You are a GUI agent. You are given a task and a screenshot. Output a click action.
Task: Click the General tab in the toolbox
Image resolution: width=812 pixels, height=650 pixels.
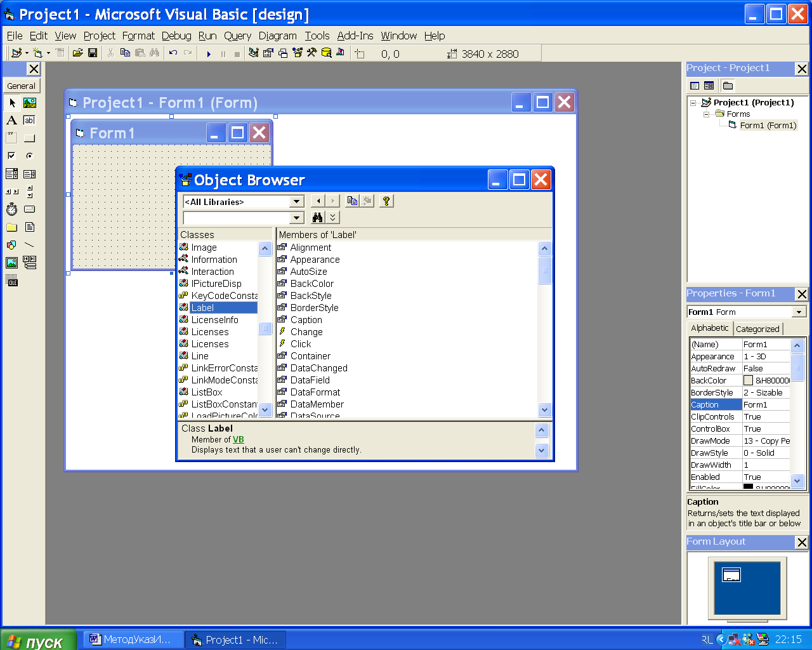(22, 86)
